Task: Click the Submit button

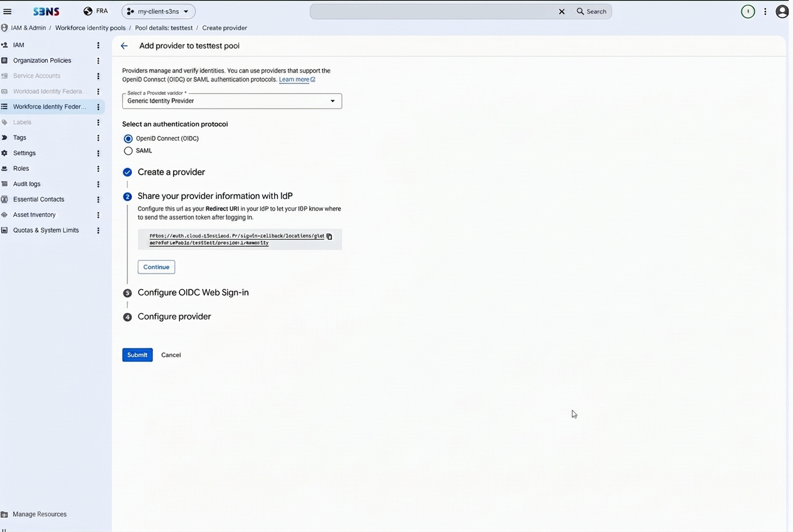Action: [137, 355]
